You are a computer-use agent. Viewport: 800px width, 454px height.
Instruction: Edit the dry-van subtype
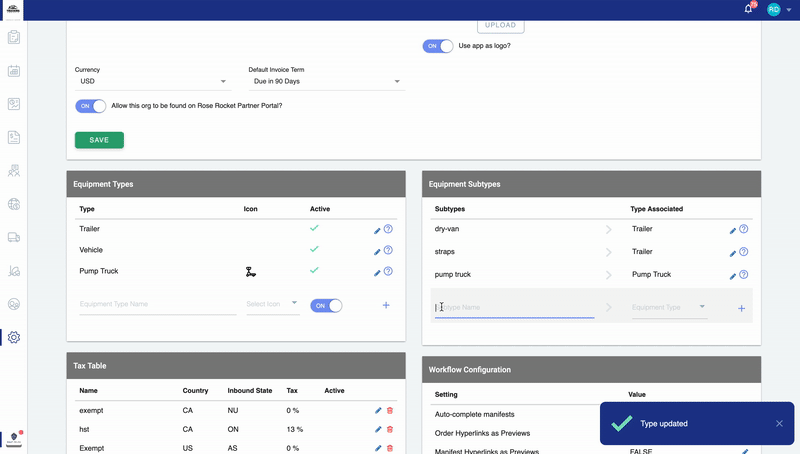[733, 231]
